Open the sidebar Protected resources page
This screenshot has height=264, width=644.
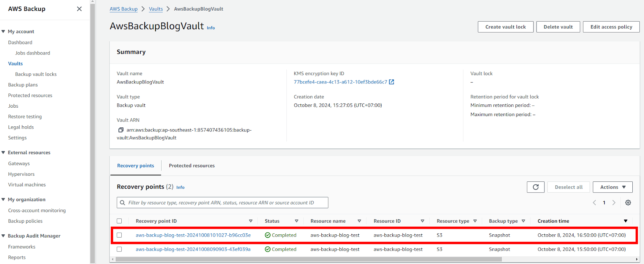tap(30, 96)
